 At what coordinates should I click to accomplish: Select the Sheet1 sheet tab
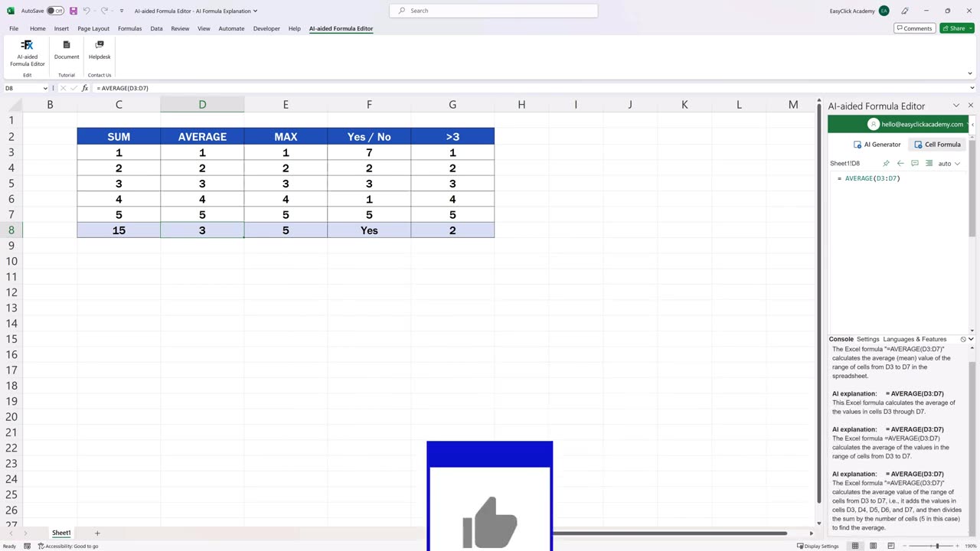click(x=61, y=533)
